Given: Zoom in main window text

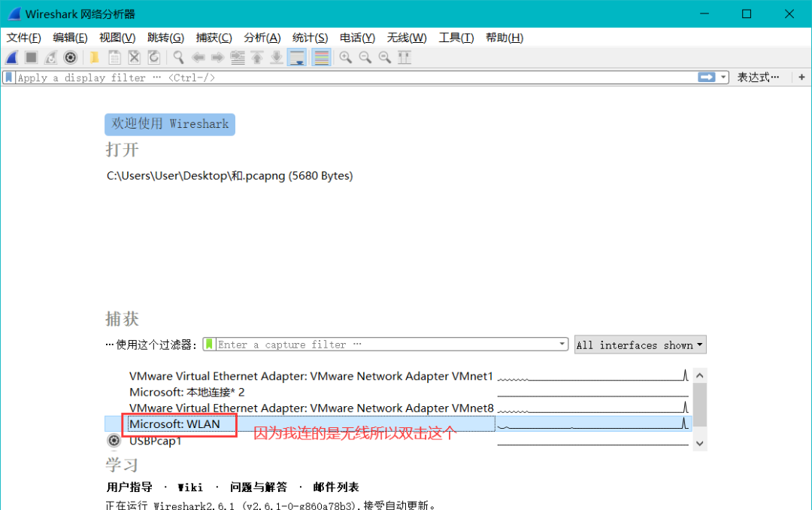Looking at the screenshot, I should click(x=345, y=57).
